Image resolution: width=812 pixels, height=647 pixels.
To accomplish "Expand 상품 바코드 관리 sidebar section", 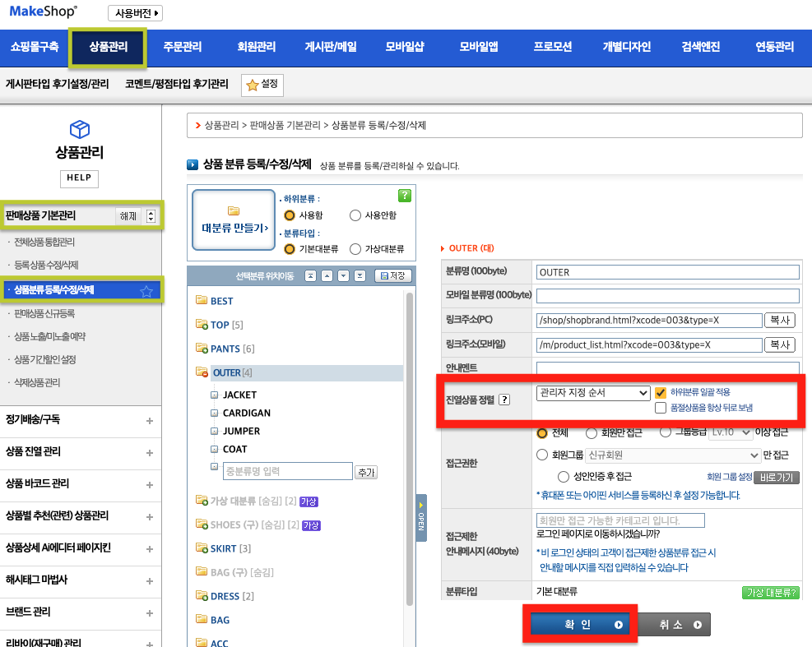I will (150, 485).
